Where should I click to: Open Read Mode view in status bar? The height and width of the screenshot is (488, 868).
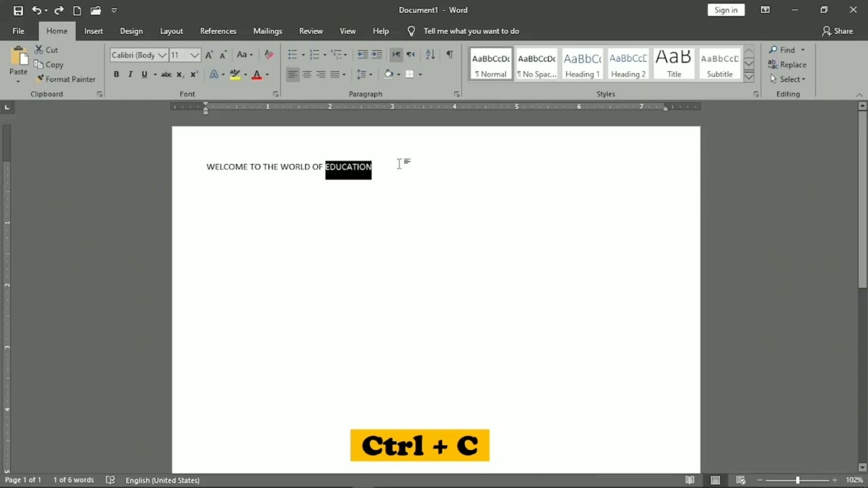coord(690,480)
